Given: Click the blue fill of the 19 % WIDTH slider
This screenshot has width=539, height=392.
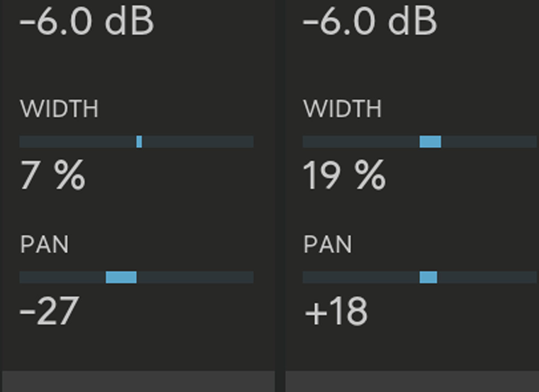Looking at the screenshot, I should tap(430, 142).
